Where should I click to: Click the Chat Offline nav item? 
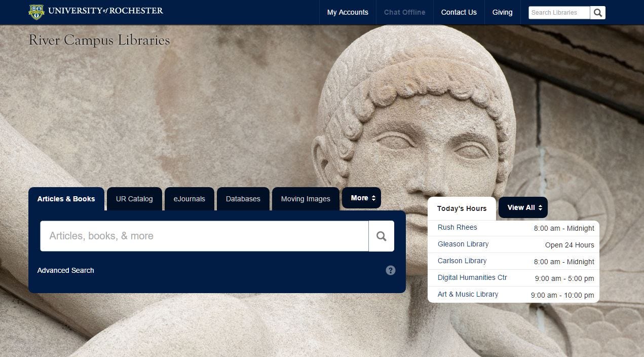[x=405, y=12]
